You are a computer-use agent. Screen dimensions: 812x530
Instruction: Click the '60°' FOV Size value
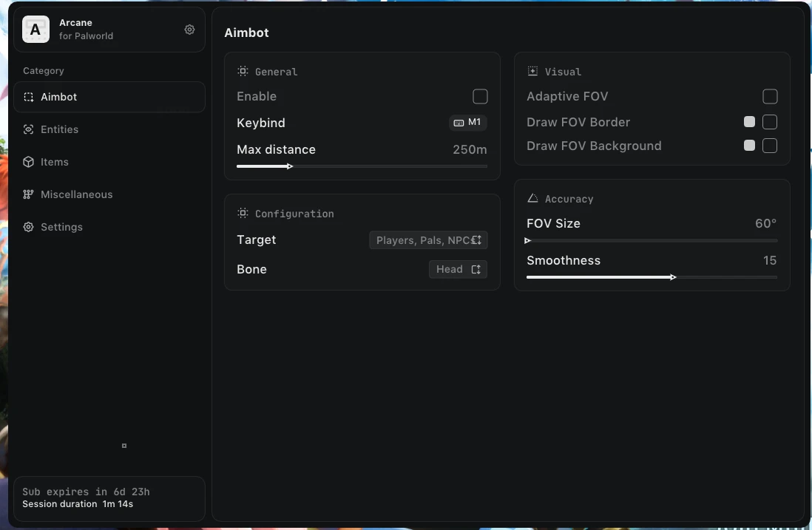click(x=766, y=223)
